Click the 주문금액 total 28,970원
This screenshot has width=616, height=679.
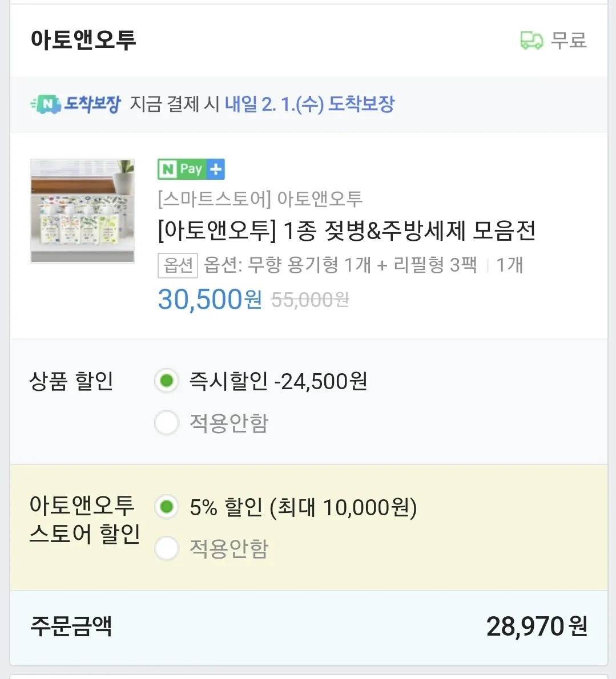(x=537, y=626)
